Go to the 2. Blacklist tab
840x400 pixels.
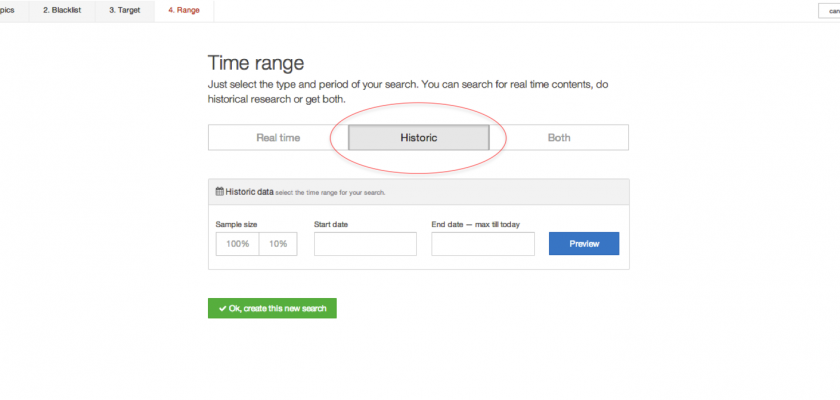pos(63,10)
